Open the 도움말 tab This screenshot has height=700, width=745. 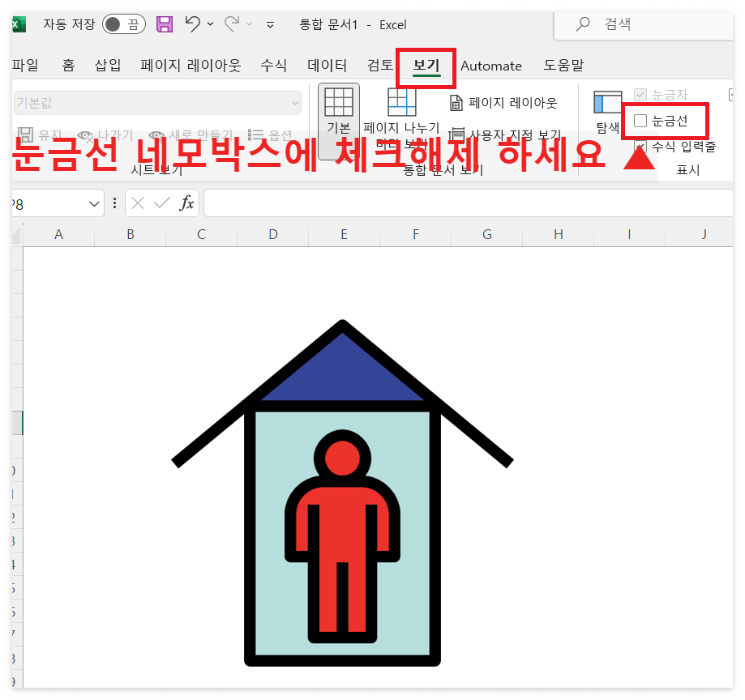(563, 65)
